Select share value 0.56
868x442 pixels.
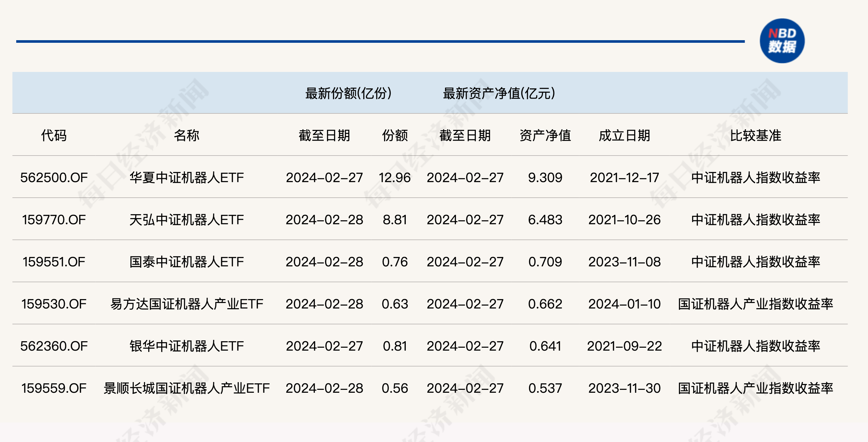point(395,388)
